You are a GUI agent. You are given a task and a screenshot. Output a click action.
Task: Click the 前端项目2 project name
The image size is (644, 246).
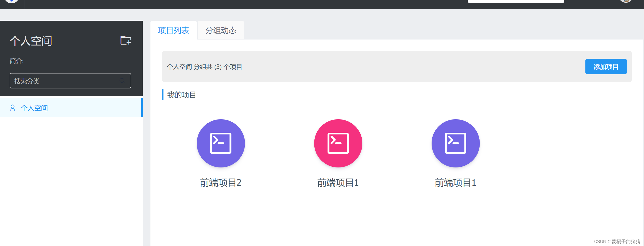pyautogui.click(x=221, y=183)
